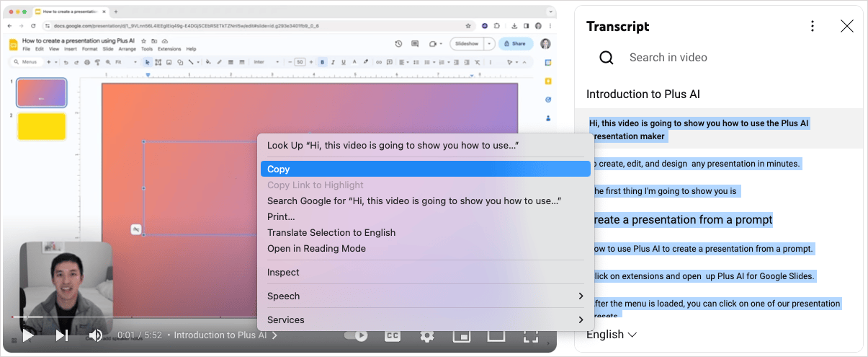Open transcript more options menu
Viewport: 868px width, 357px height.
tap(813, 26)
